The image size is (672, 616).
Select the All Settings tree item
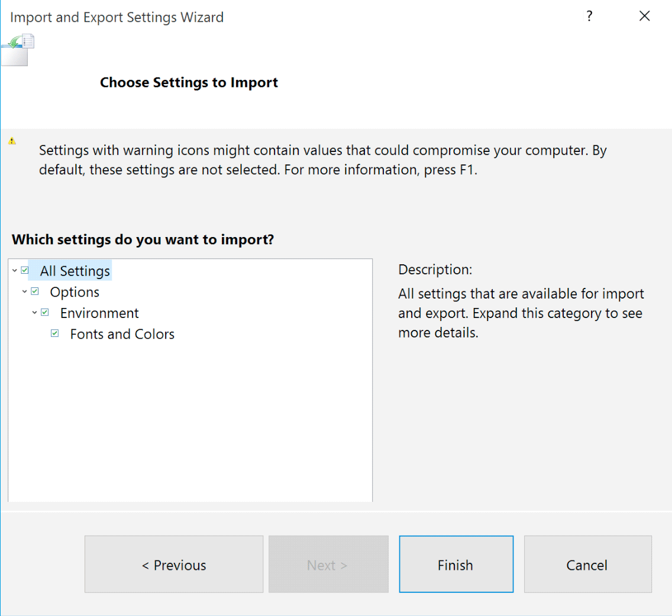pos(75,271)
